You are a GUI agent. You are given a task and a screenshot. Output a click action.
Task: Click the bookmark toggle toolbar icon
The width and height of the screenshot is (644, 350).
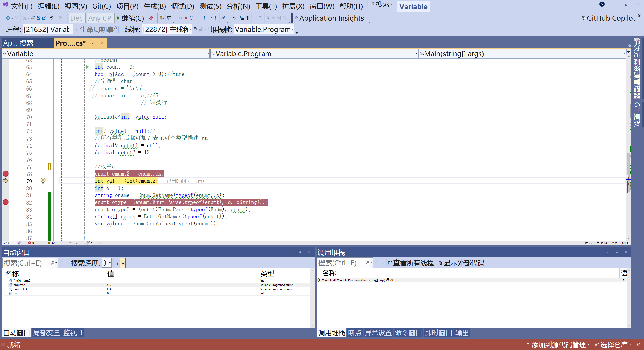tap(268, 18)
